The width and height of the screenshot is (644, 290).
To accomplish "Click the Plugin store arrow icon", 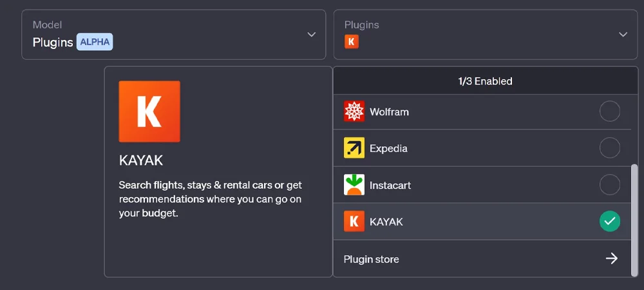I will (x=612, y=258).
